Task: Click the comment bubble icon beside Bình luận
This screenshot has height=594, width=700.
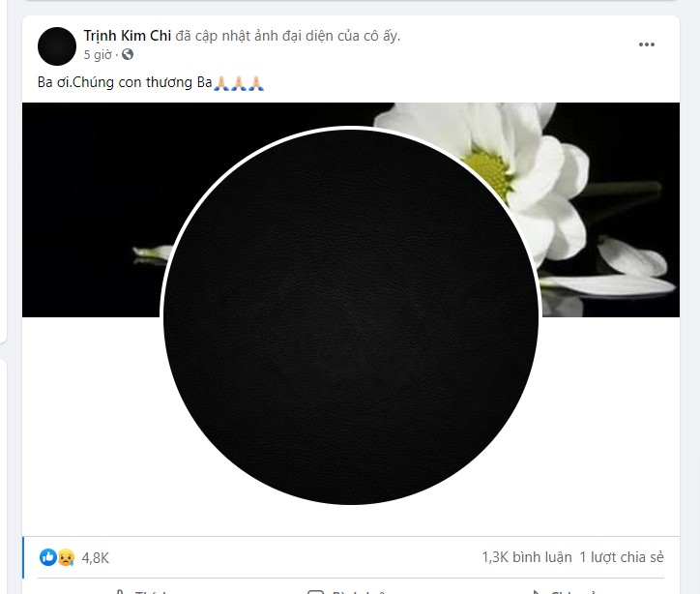Action: coord(315,591)
